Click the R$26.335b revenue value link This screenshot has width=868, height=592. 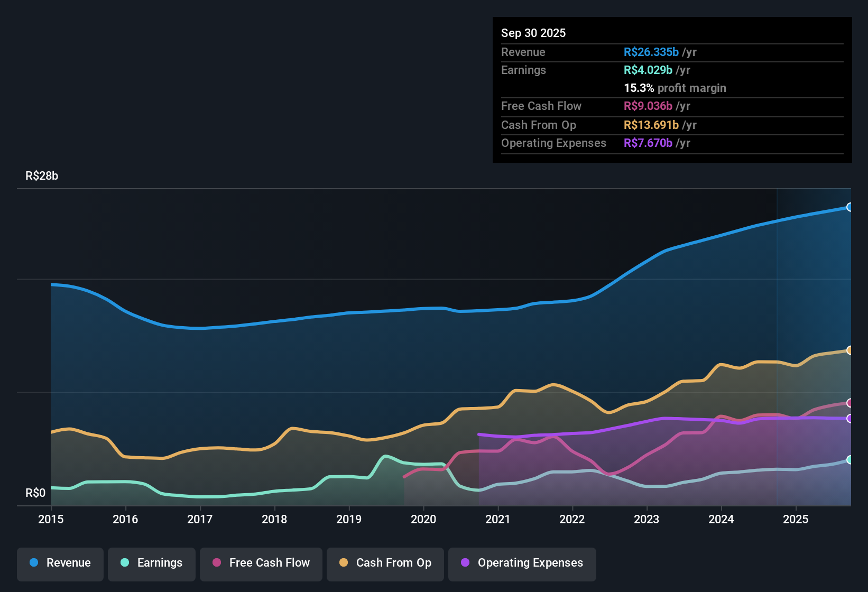(650, 52)
